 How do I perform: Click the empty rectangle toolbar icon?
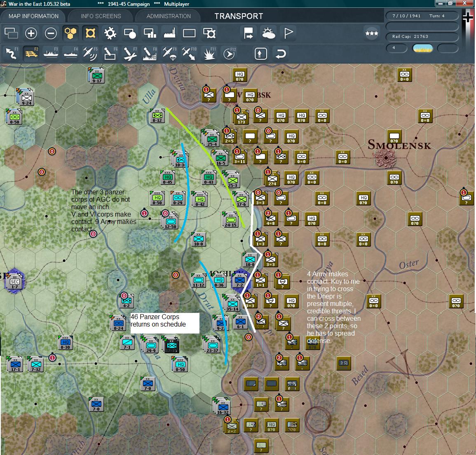189,33
